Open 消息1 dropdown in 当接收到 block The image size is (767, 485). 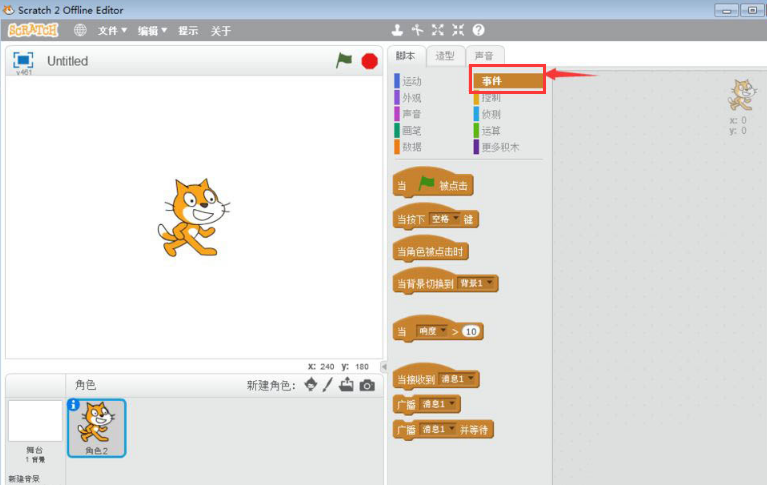tap(457, 378)
